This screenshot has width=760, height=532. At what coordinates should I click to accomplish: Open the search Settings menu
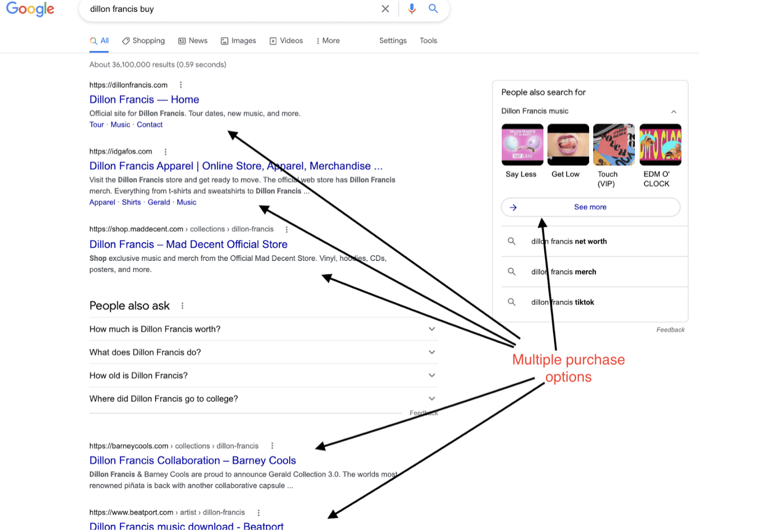(392, 41)
